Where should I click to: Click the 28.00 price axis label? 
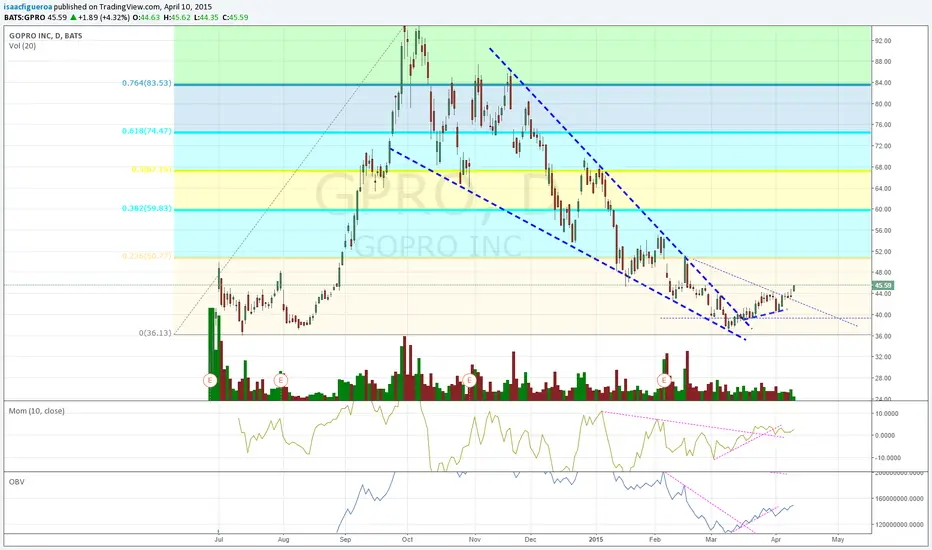[x=883, y=378]
